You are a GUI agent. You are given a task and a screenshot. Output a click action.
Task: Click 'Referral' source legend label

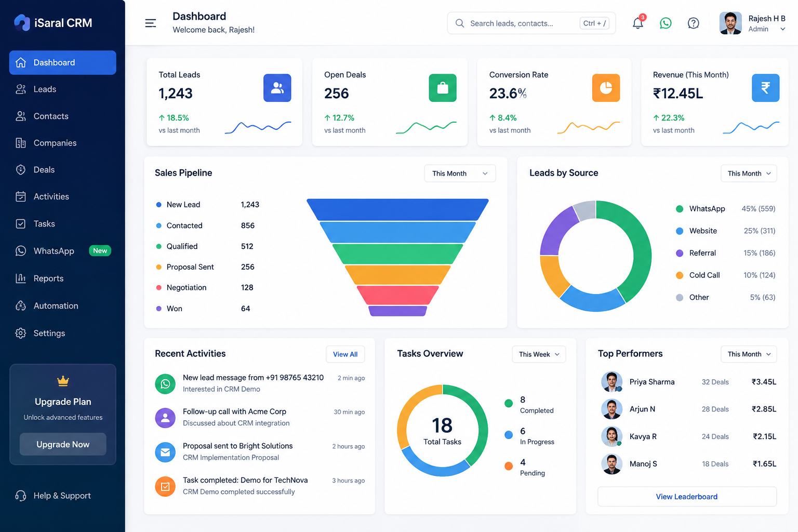[702, 253]
